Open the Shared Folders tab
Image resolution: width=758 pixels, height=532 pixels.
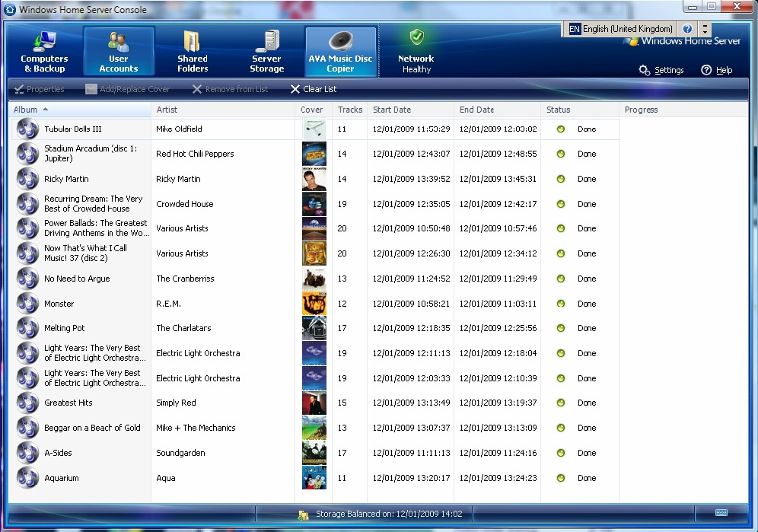pyautogui.click(x=193, y=51)
